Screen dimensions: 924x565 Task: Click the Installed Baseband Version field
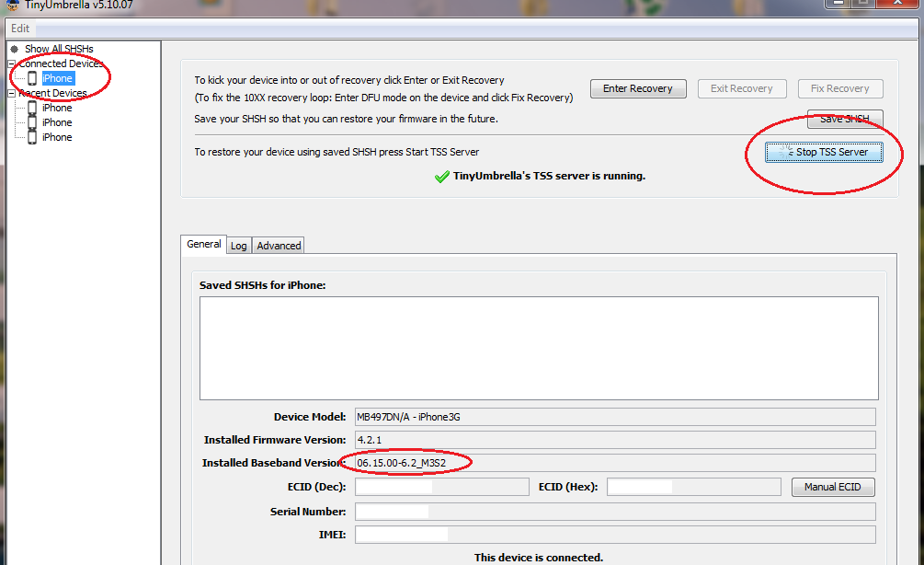coord(615,463)
